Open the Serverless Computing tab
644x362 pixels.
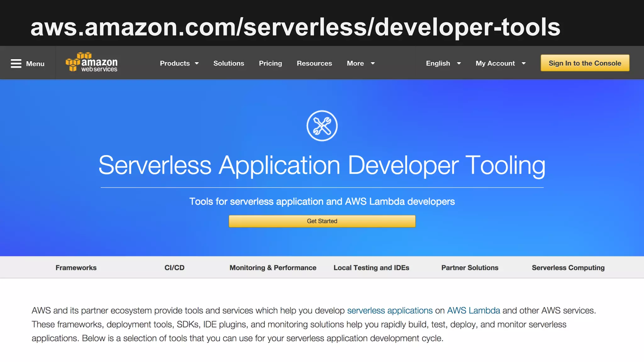568,268
